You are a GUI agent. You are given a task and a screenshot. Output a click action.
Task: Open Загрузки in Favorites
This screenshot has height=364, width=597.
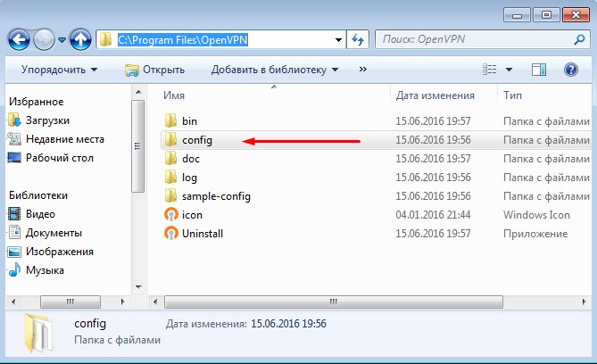click(47, 120)
